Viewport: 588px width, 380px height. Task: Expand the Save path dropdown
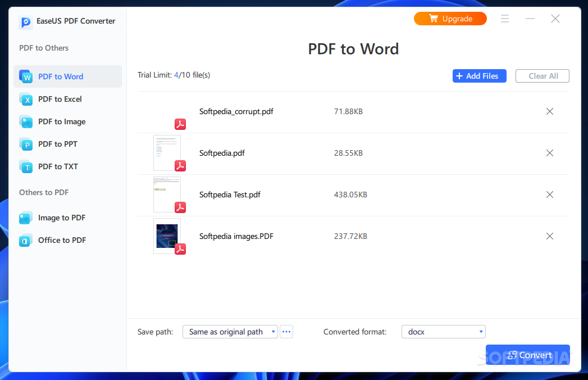(230, 332)
